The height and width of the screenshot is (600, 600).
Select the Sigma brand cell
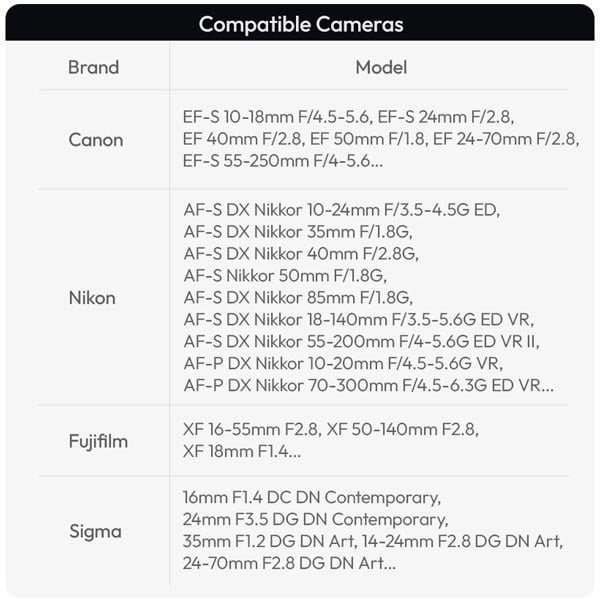tap(95, 531)
